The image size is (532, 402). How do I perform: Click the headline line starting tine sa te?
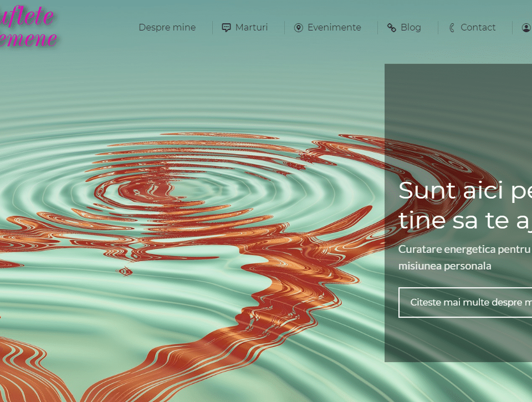pyautogui.click(x=464, y=220)
